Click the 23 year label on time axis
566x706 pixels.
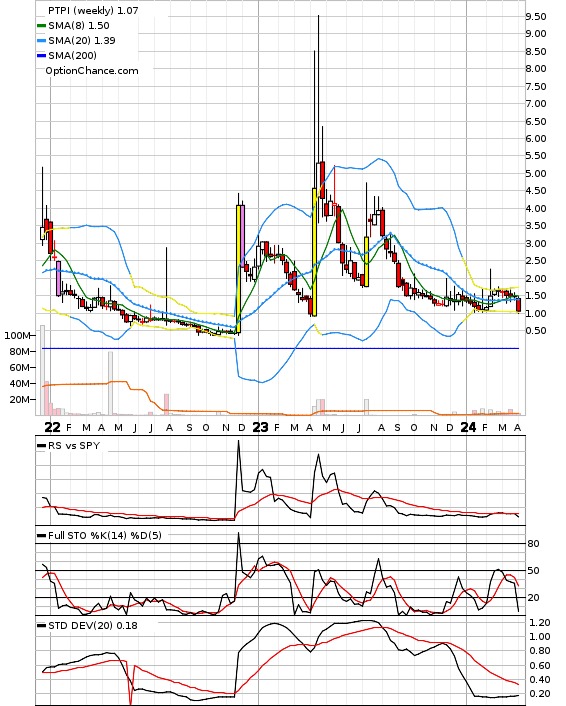tap(260, 427)
